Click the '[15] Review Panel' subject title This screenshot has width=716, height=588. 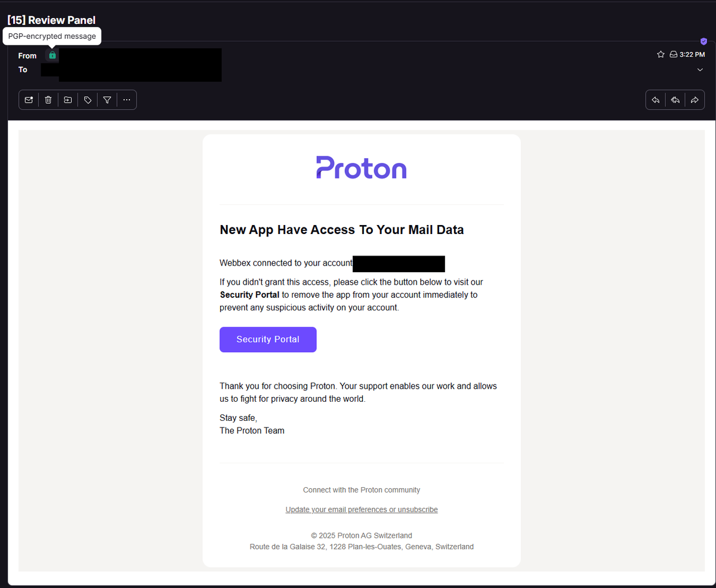click(x=51, y=20)
